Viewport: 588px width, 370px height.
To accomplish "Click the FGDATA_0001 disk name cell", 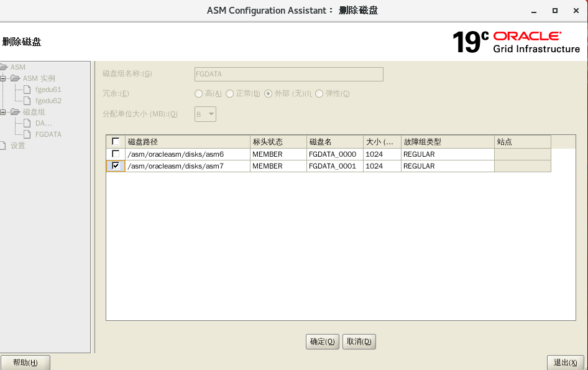I will click(x=335, y=166).
